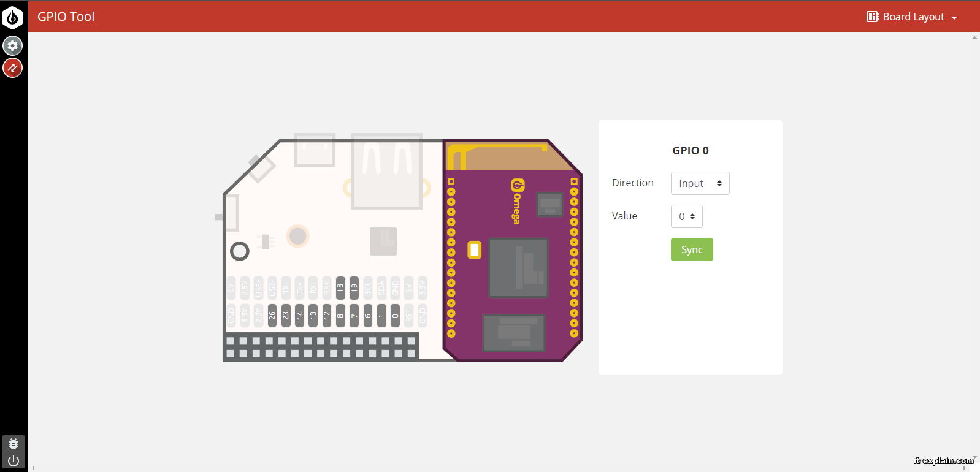The width and height of the screenshot is (980, 472).
Task: Click the Omega logo on purple board
Action: click(x=518, y=201)
